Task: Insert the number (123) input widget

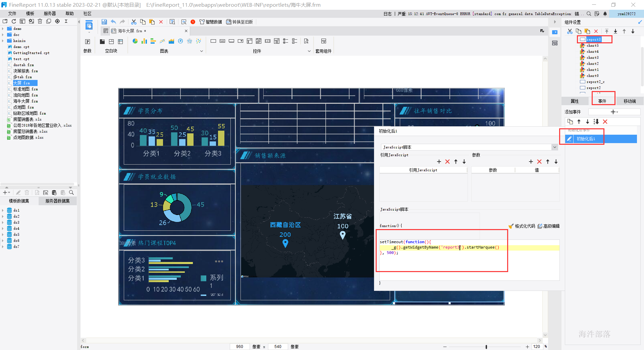Action: [x=268, y=41]
